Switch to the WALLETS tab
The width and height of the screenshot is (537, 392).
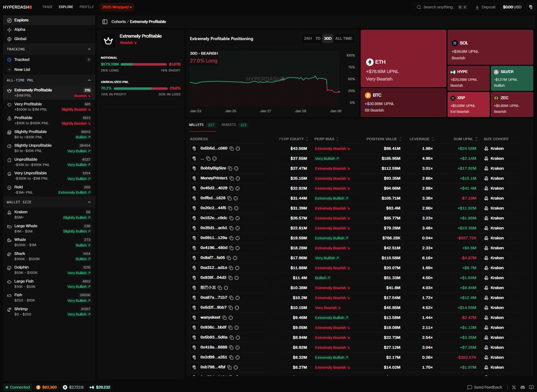click(x=202, y=125)
